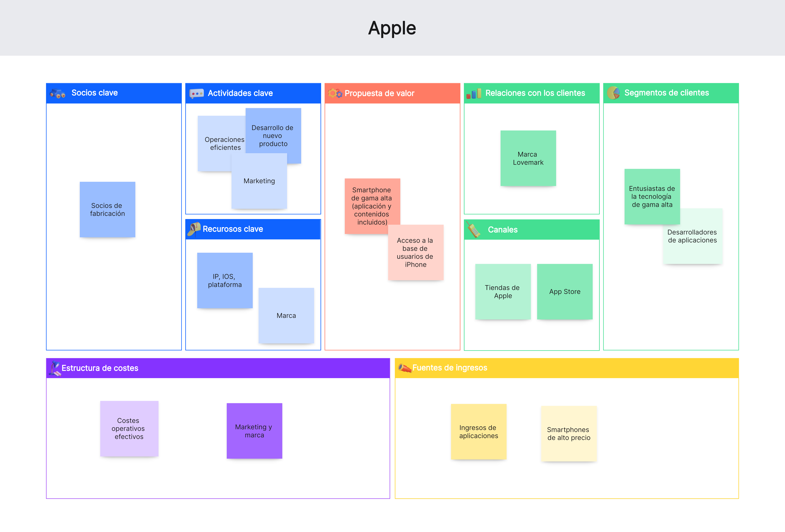
Task: Select the Ingresos de aplicaciones sticky note
Action: coord(479,432)
